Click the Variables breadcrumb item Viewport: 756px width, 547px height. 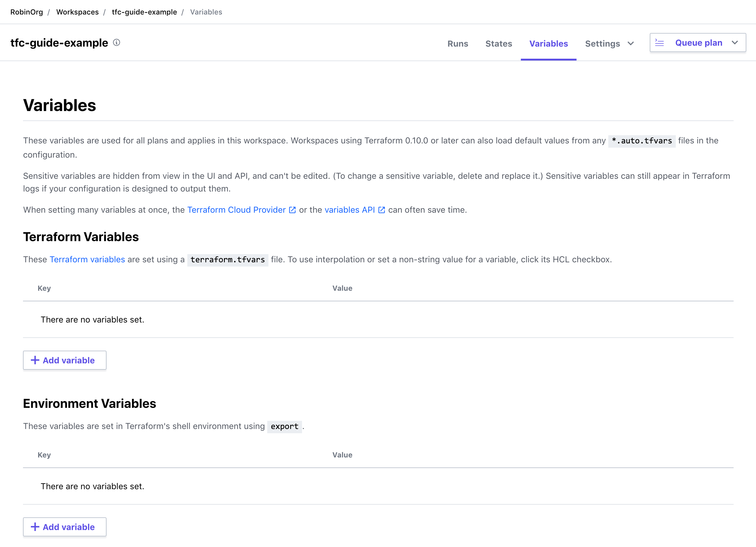point(206,12)
